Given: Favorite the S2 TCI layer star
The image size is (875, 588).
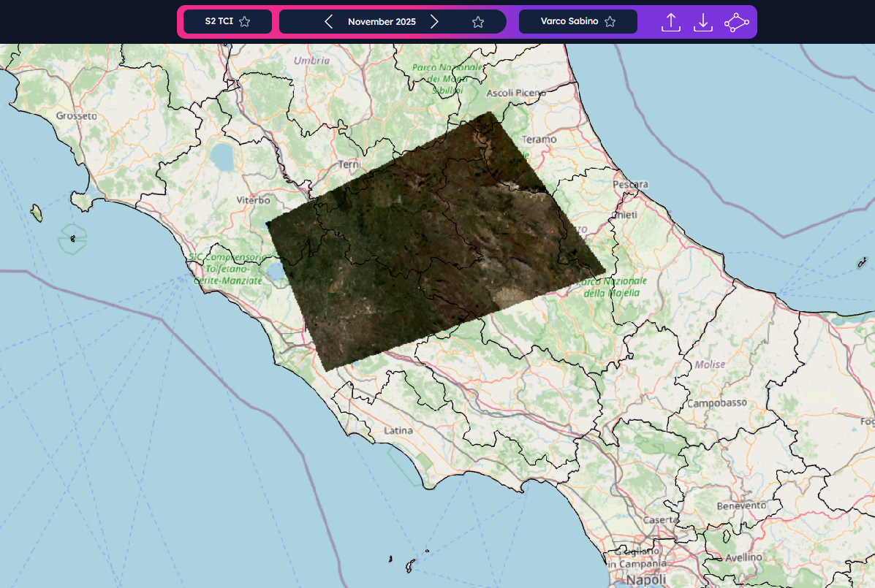Looking at the screenshot, I should pyautogui.click(x=245, y=22).
